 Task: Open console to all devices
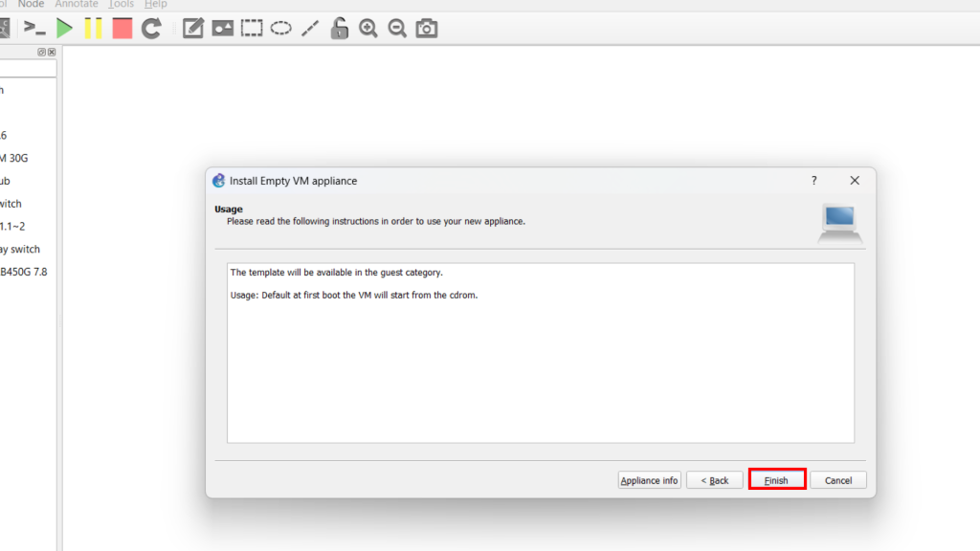tap(35, 28)
